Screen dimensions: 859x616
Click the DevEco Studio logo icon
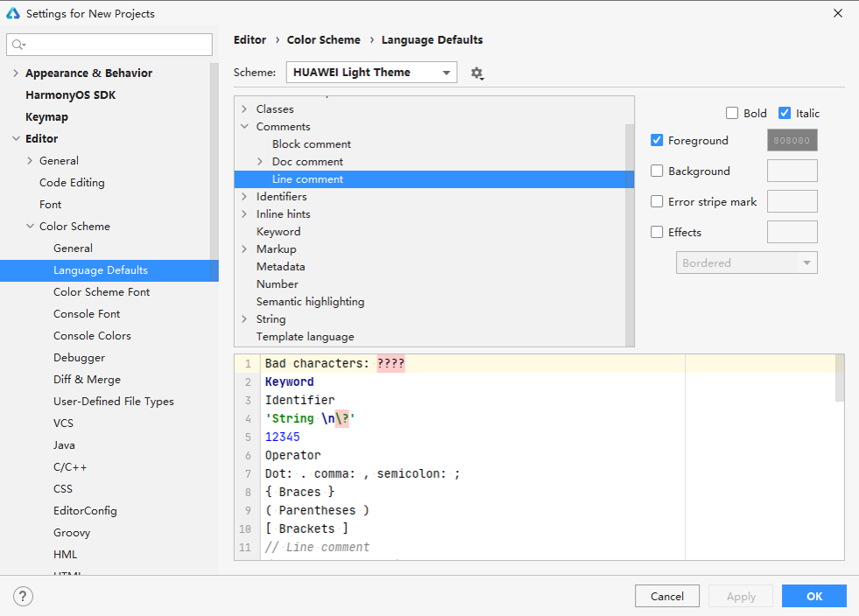[13, 13]
